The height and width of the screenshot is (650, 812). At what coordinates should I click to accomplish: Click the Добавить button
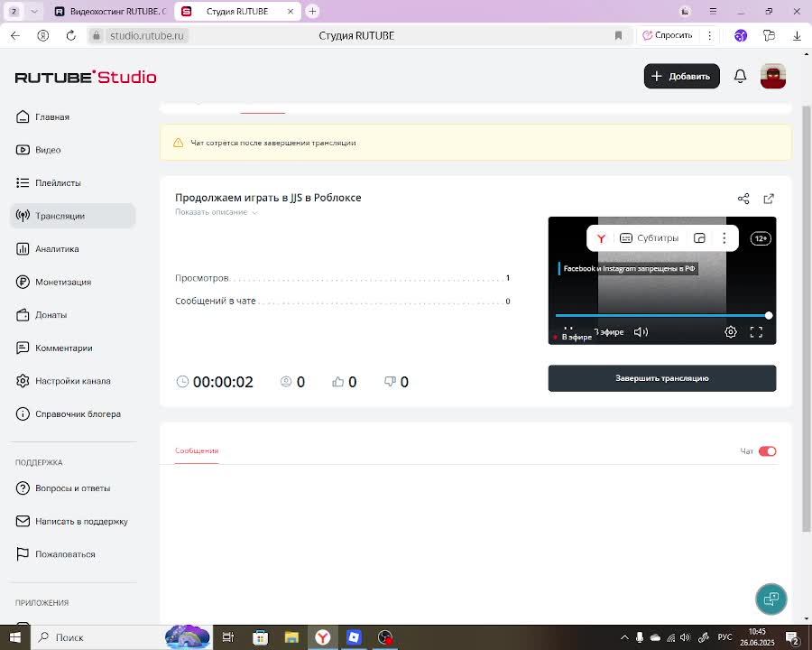click(681, 76)
